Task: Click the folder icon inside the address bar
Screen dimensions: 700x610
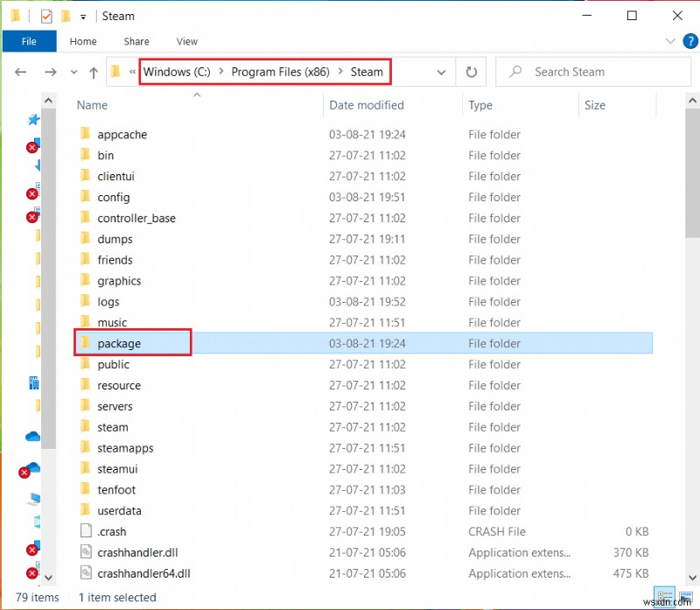Action: (116, 72)
